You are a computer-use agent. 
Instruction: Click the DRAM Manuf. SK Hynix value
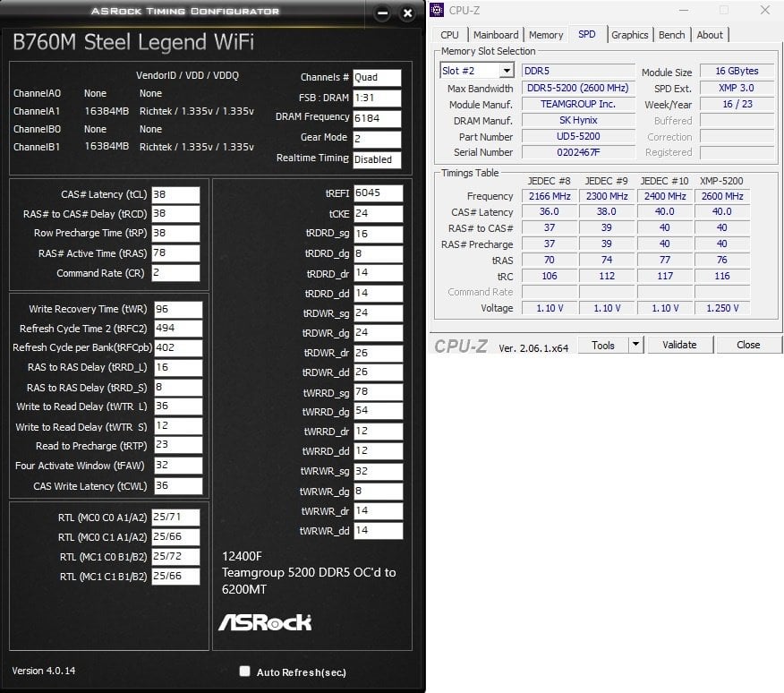pyautogui.click(x=578, y=120)
